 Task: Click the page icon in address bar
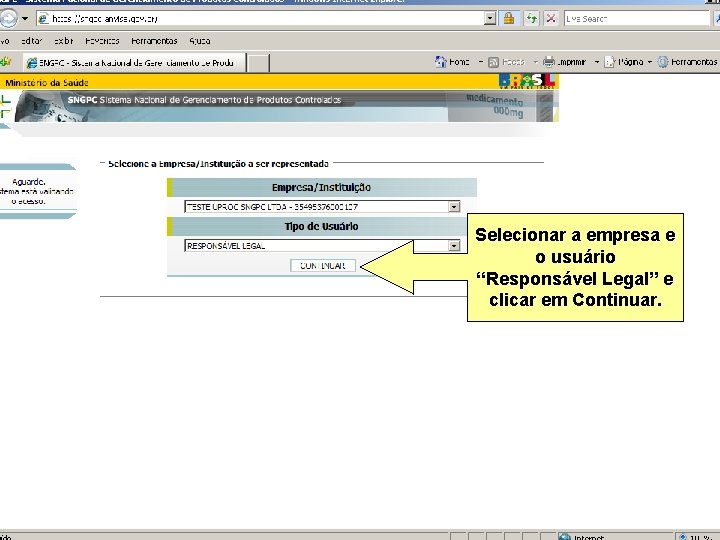click(44, 19)
